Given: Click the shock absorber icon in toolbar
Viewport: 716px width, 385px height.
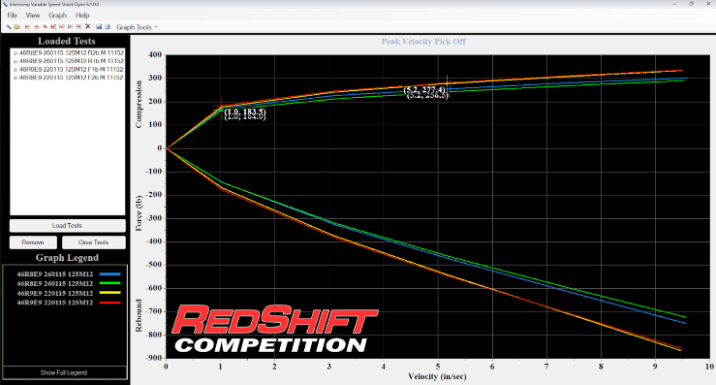Looking at the screenshot, I should click(9, 27).
